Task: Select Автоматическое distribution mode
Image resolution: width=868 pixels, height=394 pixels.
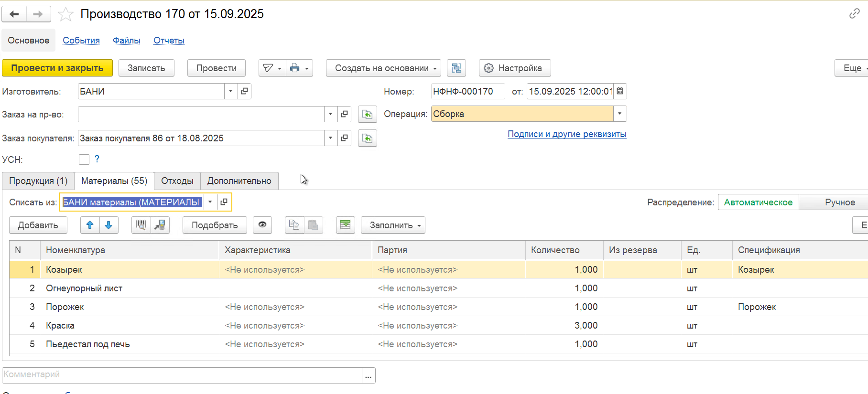Action: (x=758, y=202)
